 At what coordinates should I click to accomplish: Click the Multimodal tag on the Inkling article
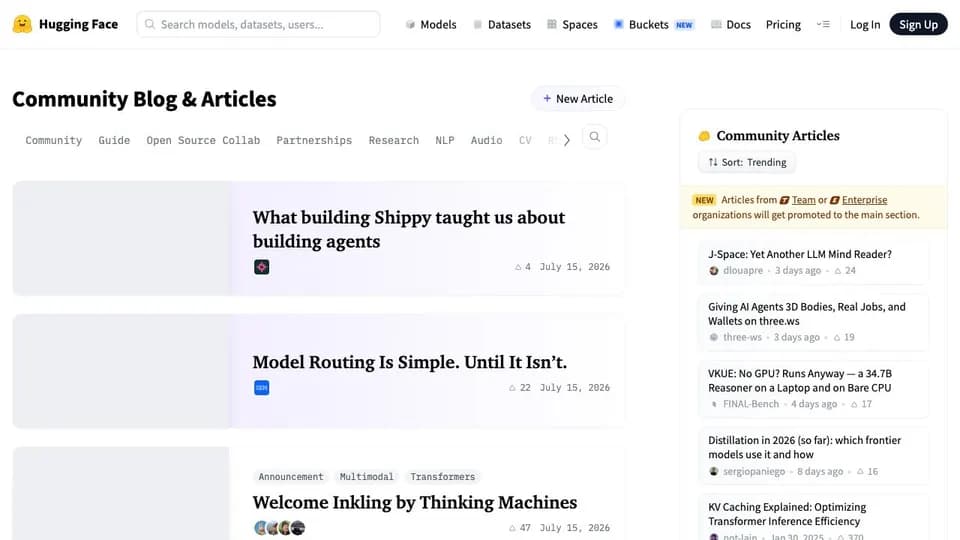367,476
